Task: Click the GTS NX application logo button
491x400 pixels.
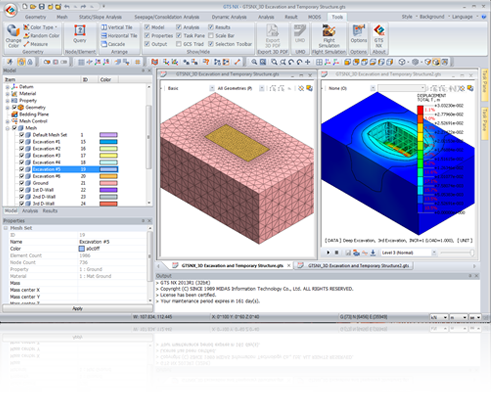Action: [11, 10]
